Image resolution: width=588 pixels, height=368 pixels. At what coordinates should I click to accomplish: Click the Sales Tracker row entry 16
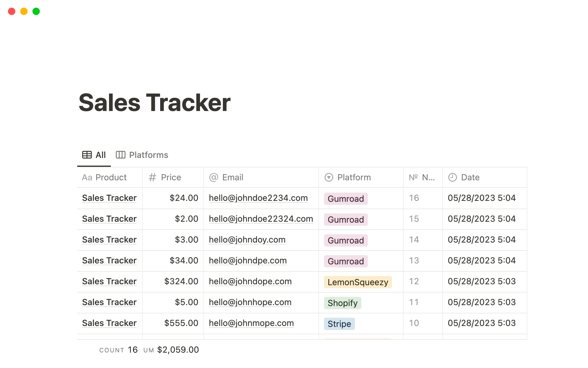pos(110,197)
